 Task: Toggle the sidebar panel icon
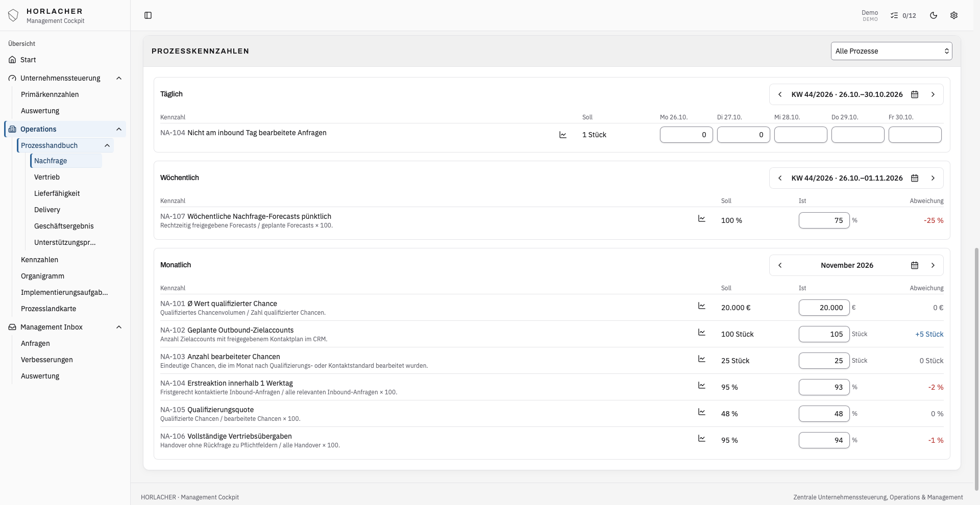(x=148, y=15)
